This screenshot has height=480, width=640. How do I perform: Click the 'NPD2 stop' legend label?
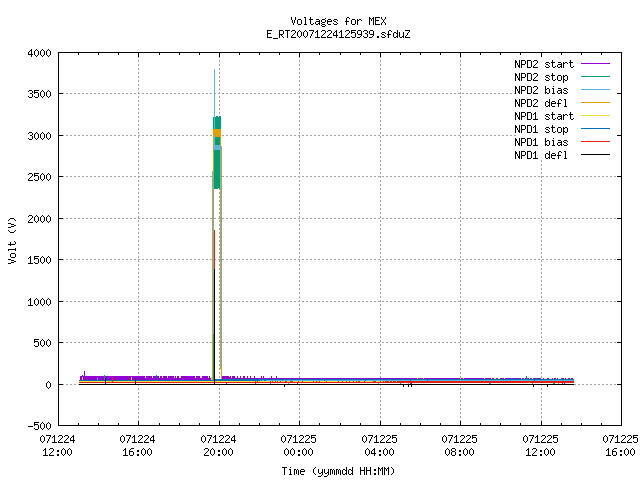click(x=541, y=77)
